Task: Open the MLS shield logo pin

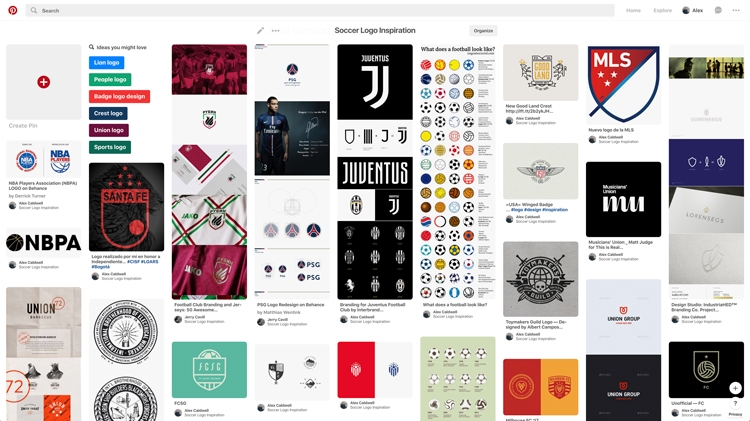Action: coord(623,84)
